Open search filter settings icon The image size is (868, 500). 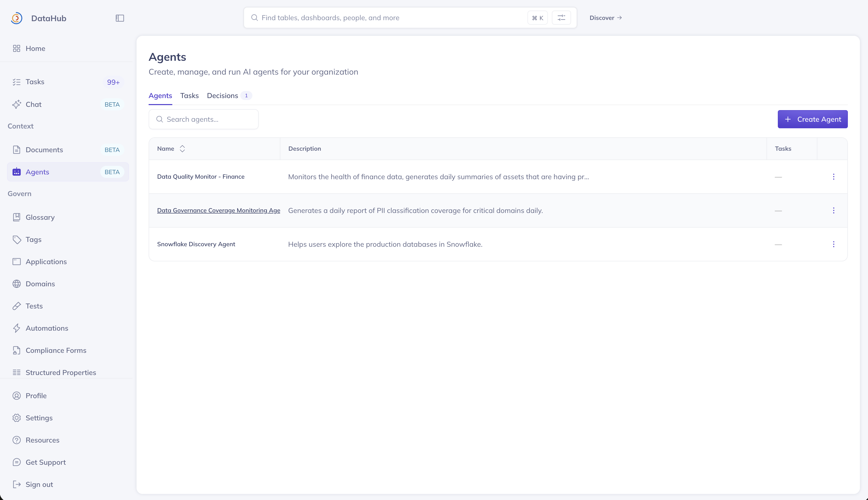point(561,18)
